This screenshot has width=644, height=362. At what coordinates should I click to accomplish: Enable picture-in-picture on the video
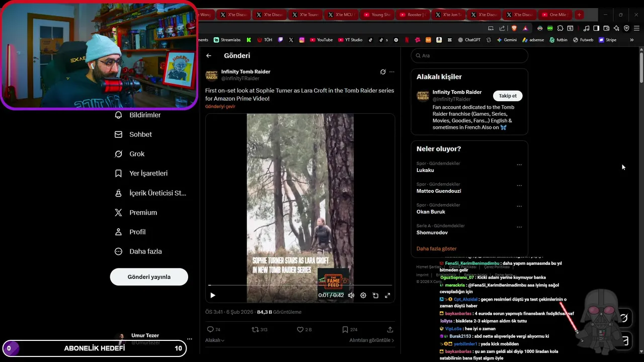coord(375,295)
